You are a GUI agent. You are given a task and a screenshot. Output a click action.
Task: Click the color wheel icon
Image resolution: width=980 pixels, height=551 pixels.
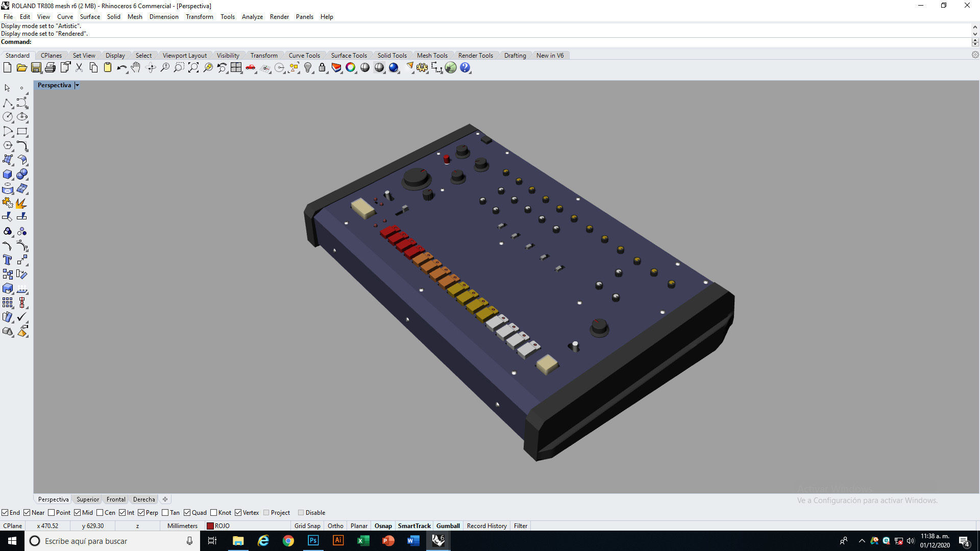[x=351, y=67]
